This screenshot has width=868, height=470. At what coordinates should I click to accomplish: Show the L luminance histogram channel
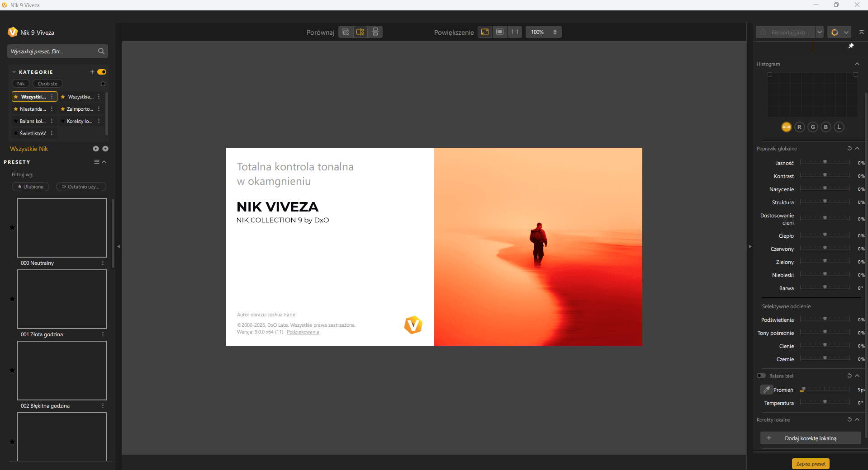tap(839, 127)
